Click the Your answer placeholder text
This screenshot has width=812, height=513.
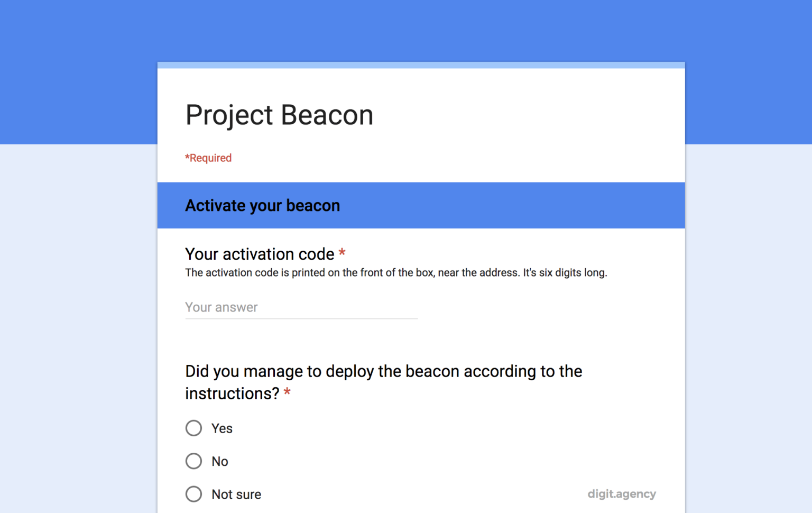point(221,307)
